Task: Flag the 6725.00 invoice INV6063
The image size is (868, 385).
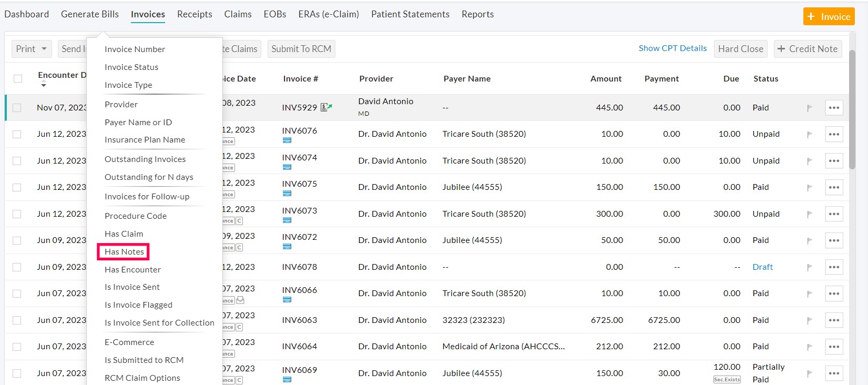Action: click(809, 320)
